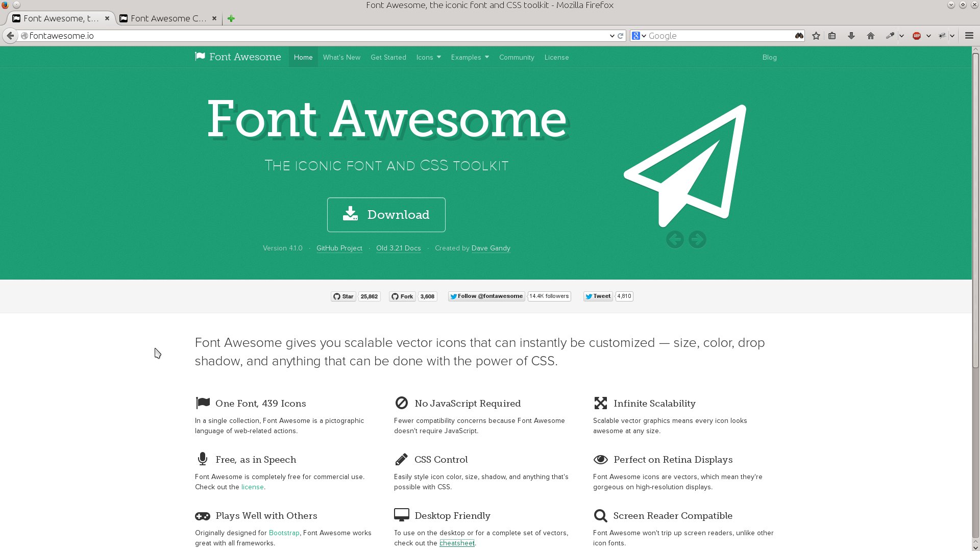Open the dropdown arrow next to eyedropper

901,36
